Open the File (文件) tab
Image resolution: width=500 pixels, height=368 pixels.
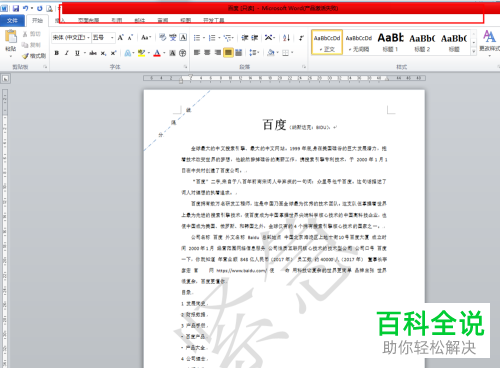click(12, 21)
